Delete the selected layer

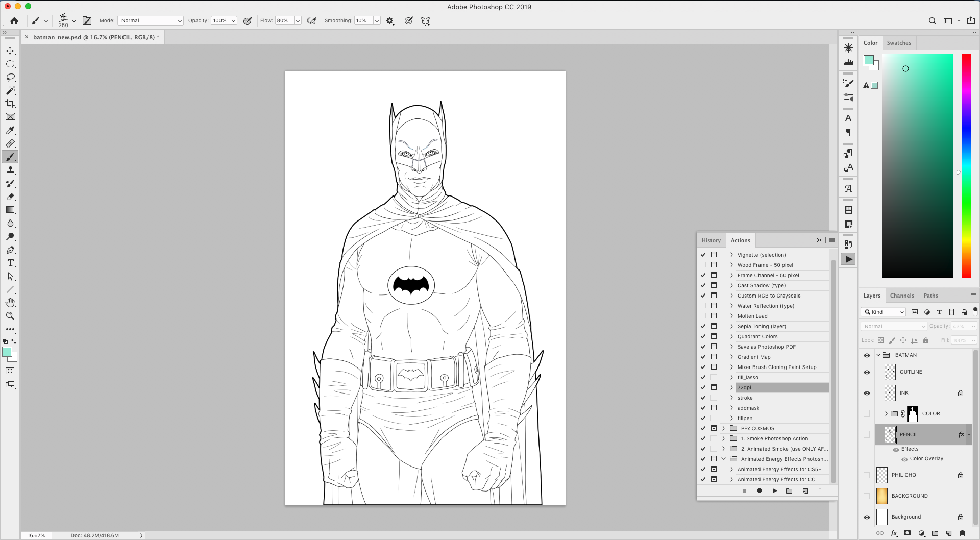click(963, 533)
